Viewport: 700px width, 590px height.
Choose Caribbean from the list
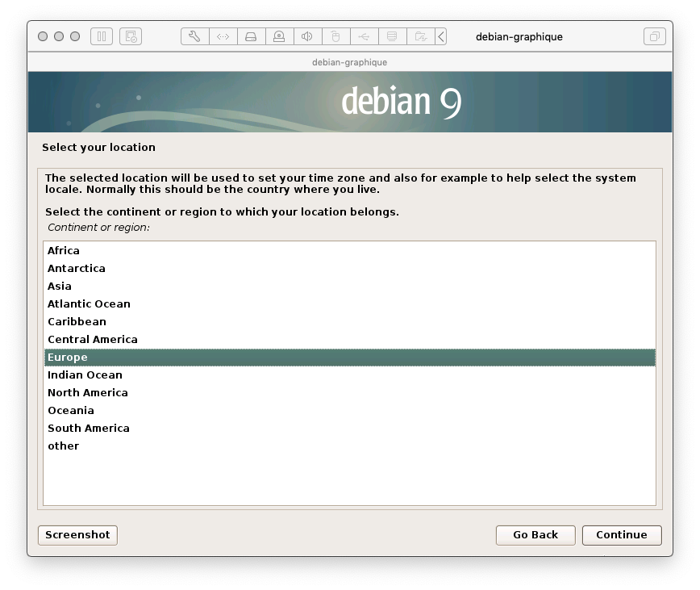pos(349,322)
